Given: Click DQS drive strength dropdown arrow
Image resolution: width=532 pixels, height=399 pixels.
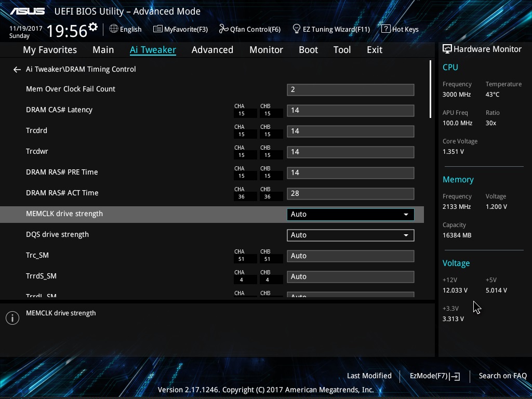Looking at the screenshot, I should [x=406, y=235].
